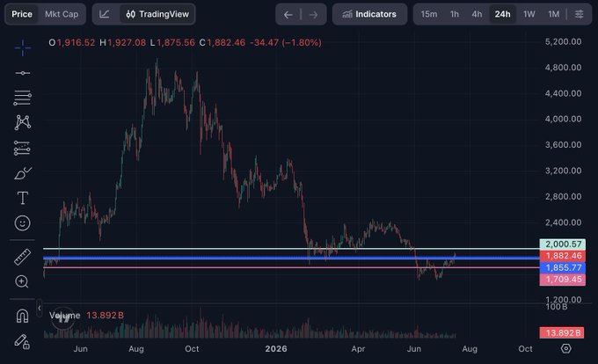598x364 pixels.
Task: Click the 2,000.57 price line label
Action: tap(563, 244)
